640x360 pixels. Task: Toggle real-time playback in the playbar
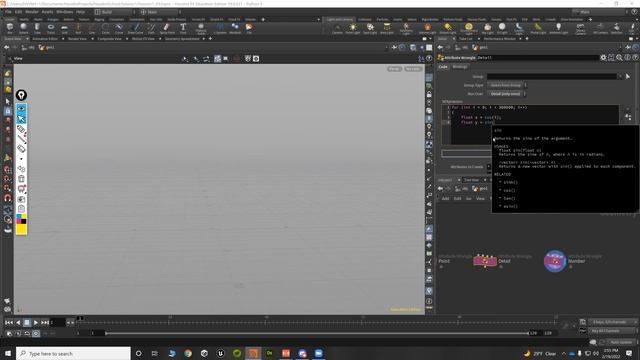pyautogui.click(x=36, y=333)
